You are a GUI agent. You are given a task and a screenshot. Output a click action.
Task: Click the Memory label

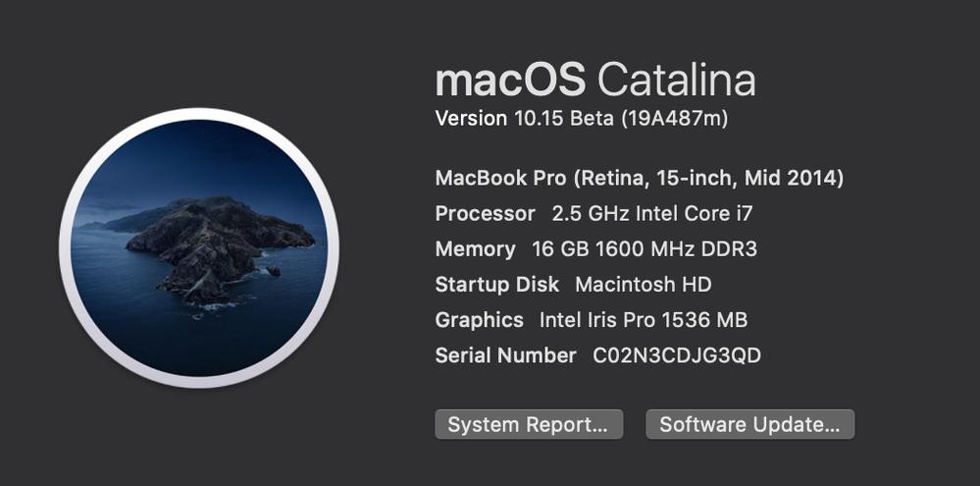(x=475, y=249)
